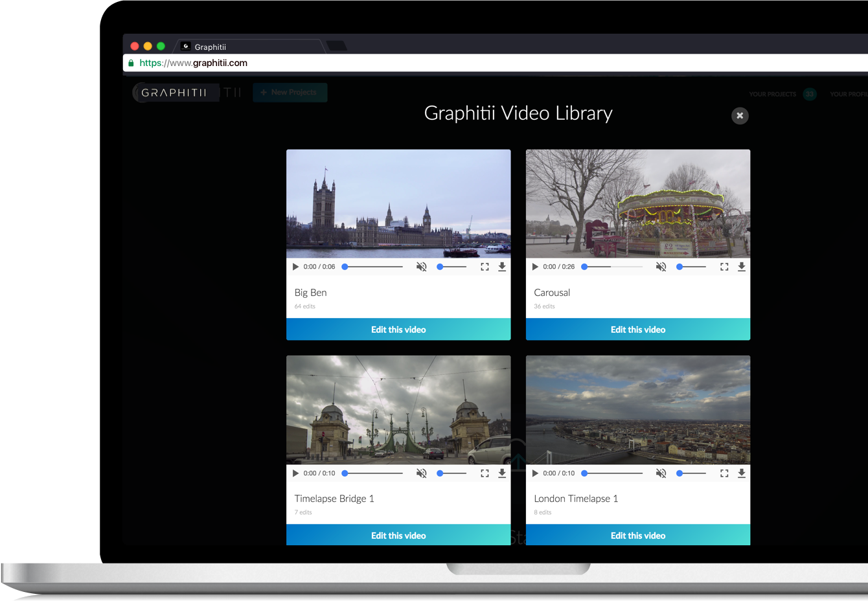Close the Graphitii Video Library dialog

[x=740, y=116]
